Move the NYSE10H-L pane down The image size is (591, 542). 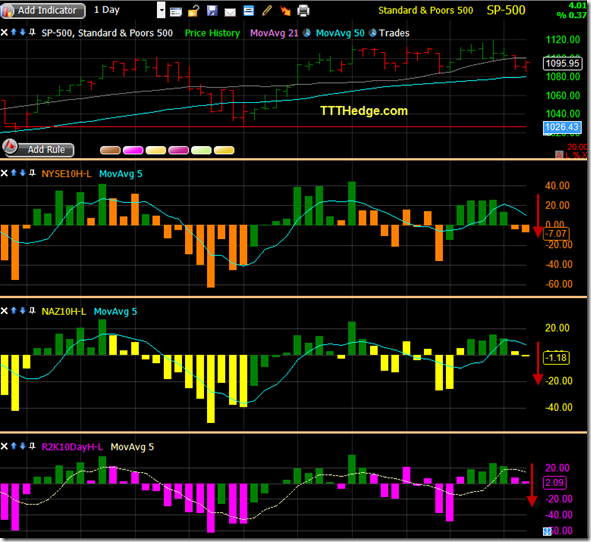coord(23,173)
